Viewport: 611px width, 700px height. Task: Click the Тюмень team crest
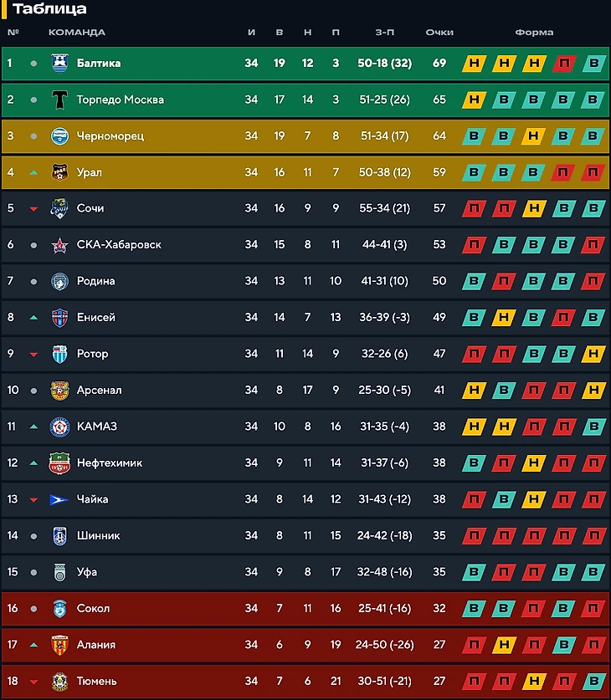59,681
